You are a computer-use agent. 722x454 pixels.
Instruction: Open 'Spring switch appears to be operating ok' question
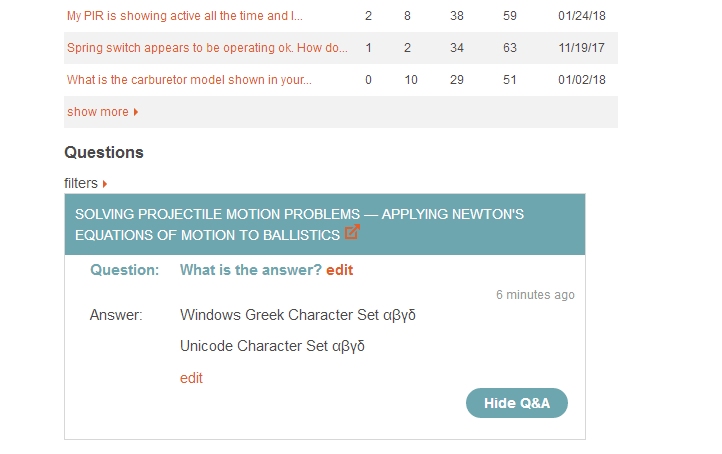(207, 48)
